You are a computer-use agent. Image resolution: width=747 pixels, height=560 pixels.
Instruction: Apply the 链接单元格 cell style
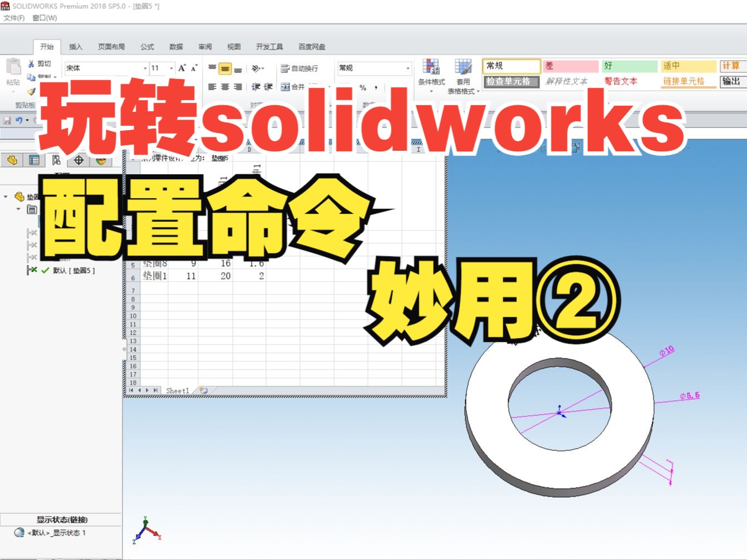click(688, 81)
